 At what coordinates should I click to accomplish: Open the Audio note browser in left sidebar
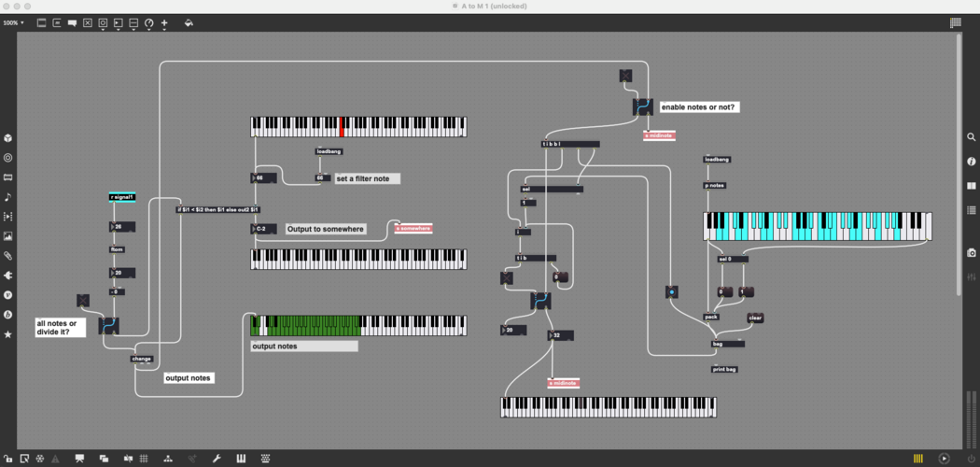click(8, 197)
